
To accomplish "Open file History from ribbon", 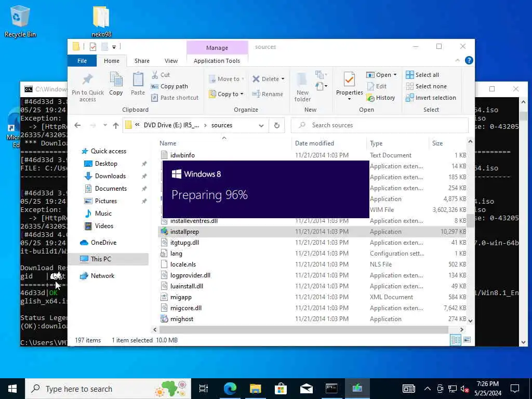I will pos(381,98).
